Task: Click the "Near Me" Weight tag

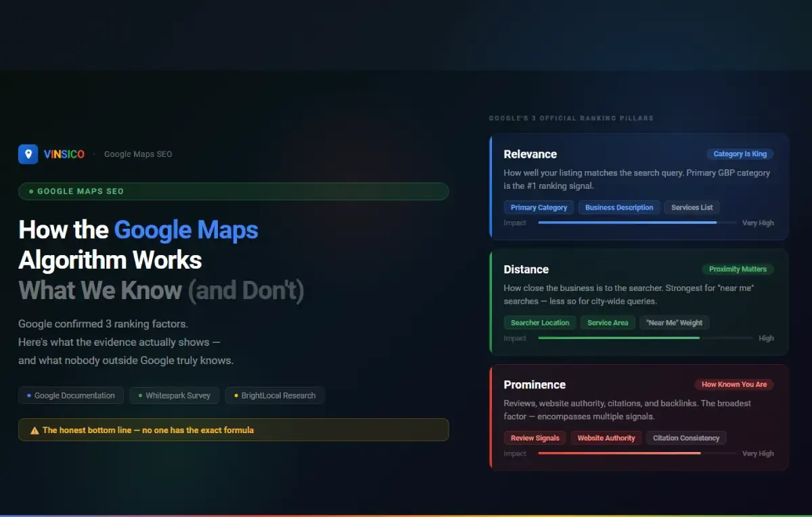Action: [674, 323]
